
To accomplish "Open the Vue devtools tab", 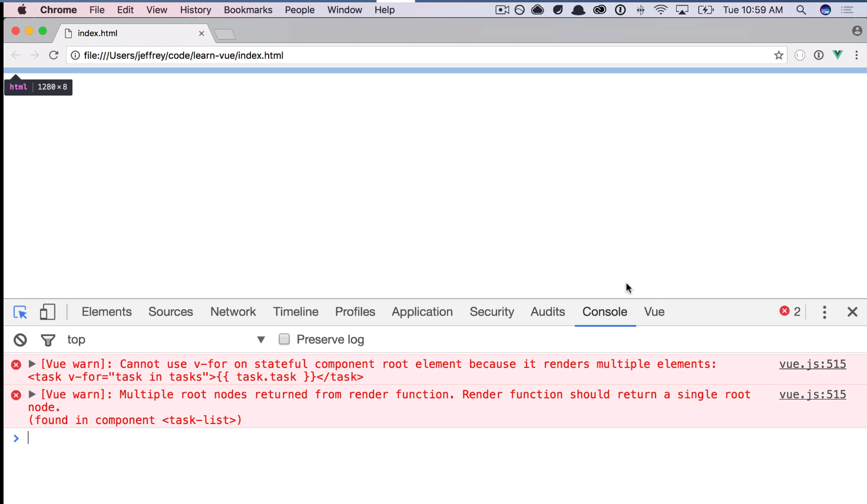I will click(x=654, y=312).
